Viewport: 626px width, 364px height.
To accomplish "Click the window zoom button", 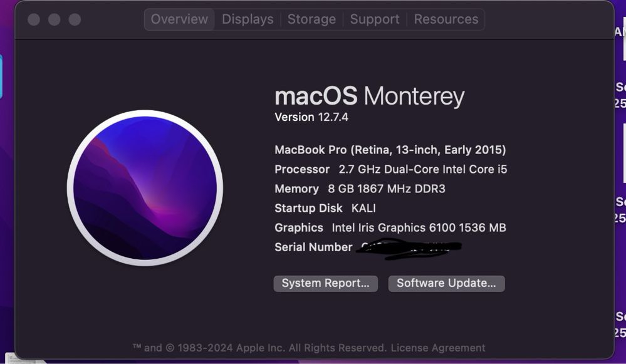I will (x=75, y=19).
